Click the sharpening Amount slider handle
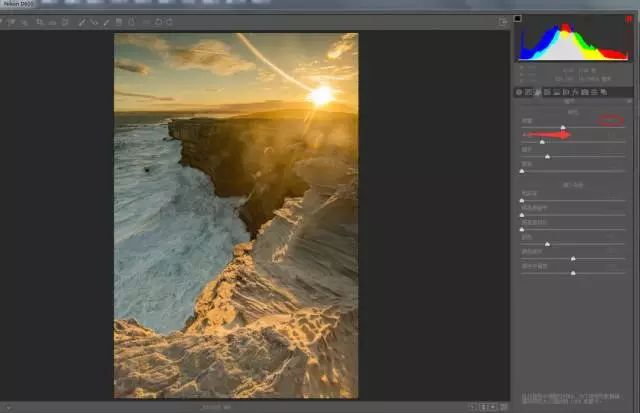 pyautogui.click(x=563, y=127)
